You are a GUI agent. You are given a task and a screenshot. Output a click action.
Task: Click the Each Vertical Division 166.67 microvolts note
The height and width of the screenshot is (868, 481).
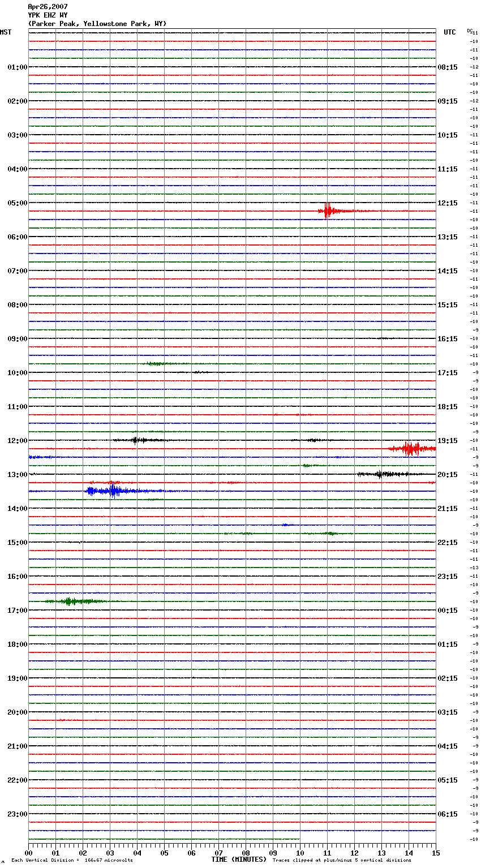(72, 861)
